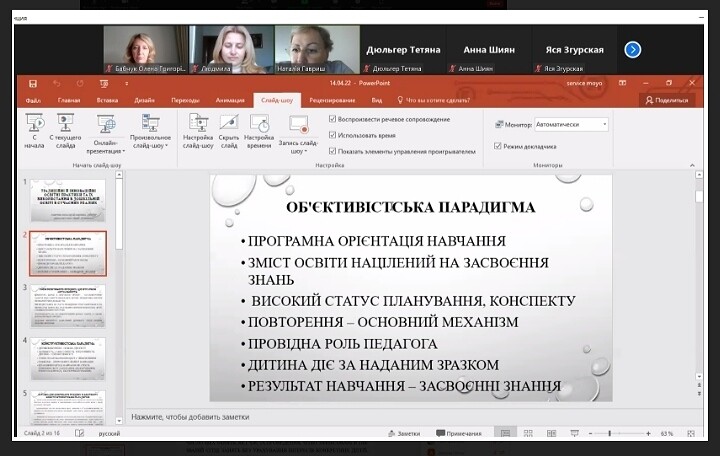
Task: Switch to Normal view icon
Action: pyautogui.click(x=505, y=433)
